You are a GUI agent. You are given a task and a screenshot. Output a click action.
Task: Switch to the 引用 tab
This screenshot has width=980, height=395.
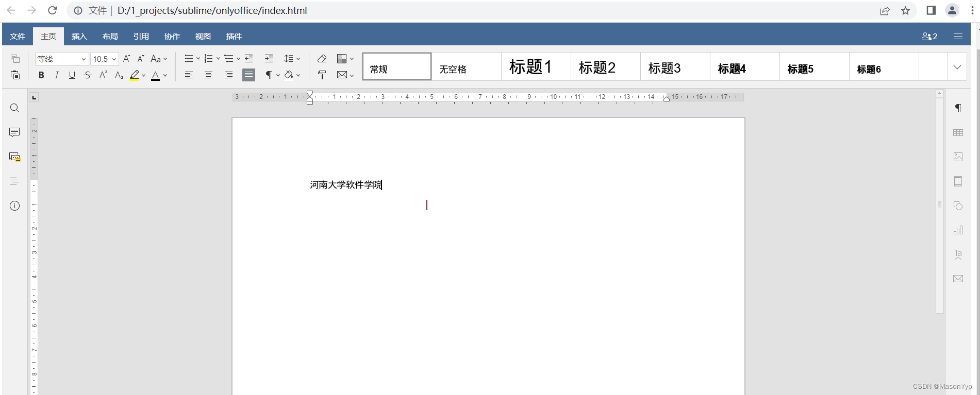141,37
